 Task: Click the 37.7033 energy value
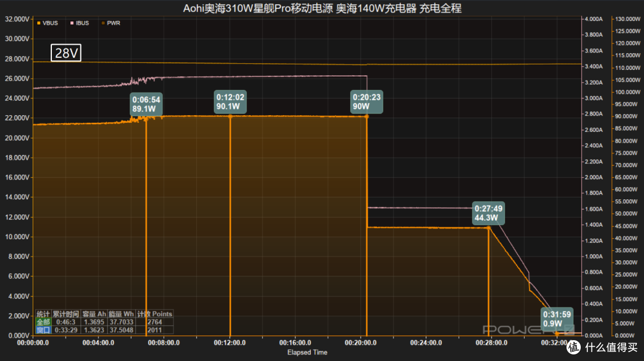121,322
